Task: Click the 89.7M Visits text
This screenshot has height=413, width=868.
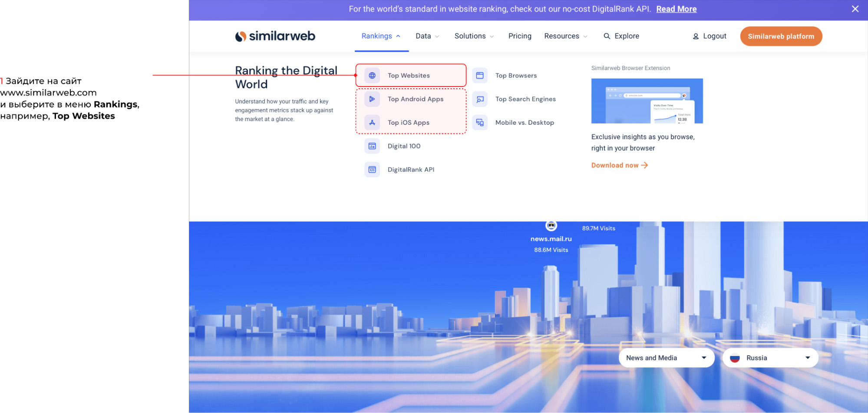Action: pos(598,228)
